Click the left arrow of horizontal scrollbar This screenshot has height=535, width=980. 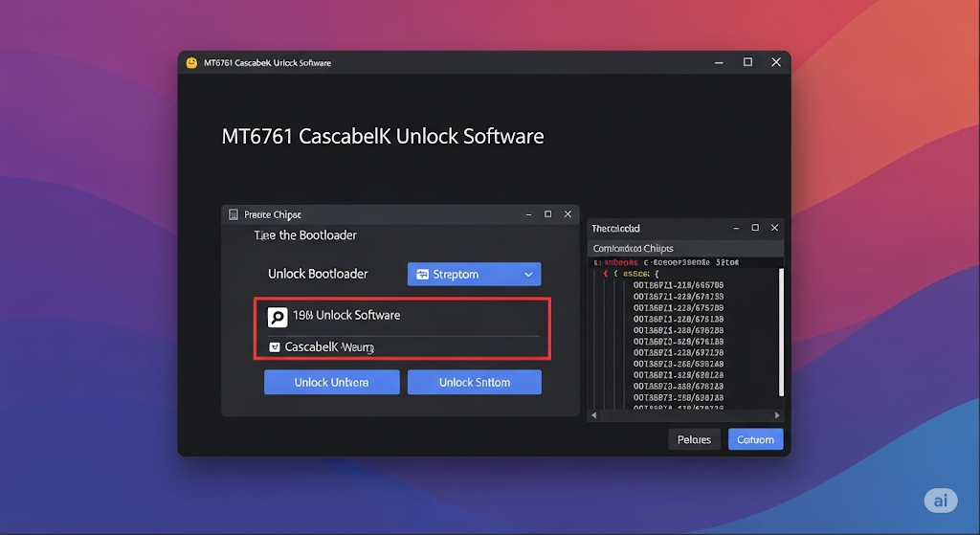pyautogui.click(x=593, y=415)
